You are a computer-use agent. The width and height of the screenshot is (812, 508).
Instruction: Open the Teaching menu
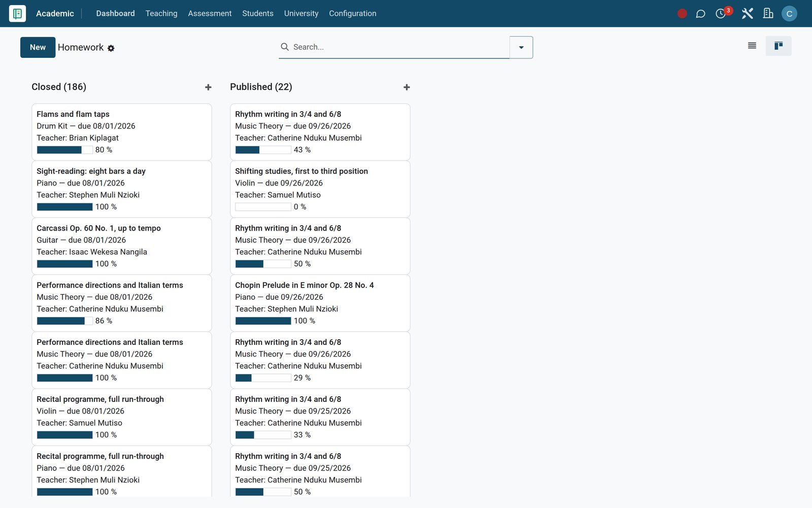coord(161,14)
